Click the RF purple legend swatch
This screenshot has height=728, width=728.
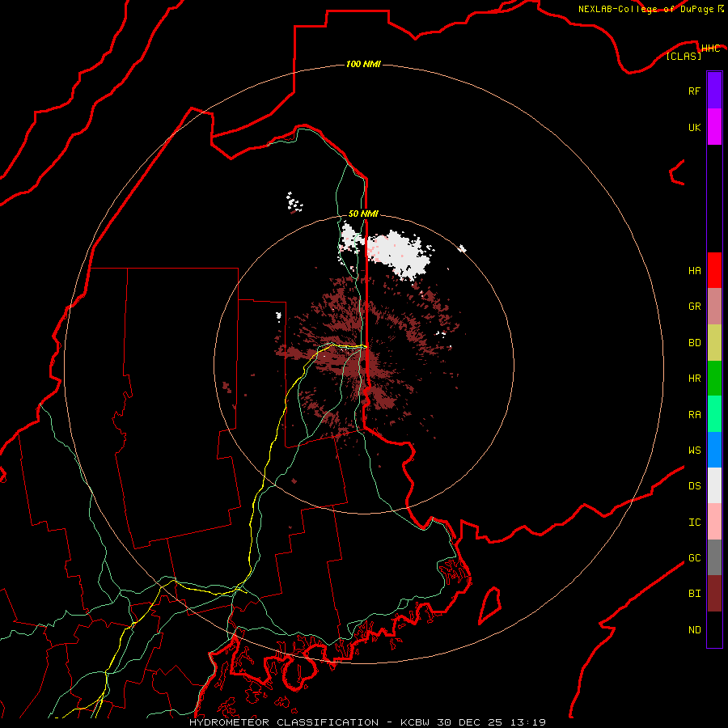pyautogui.click(x=714, y=91)
